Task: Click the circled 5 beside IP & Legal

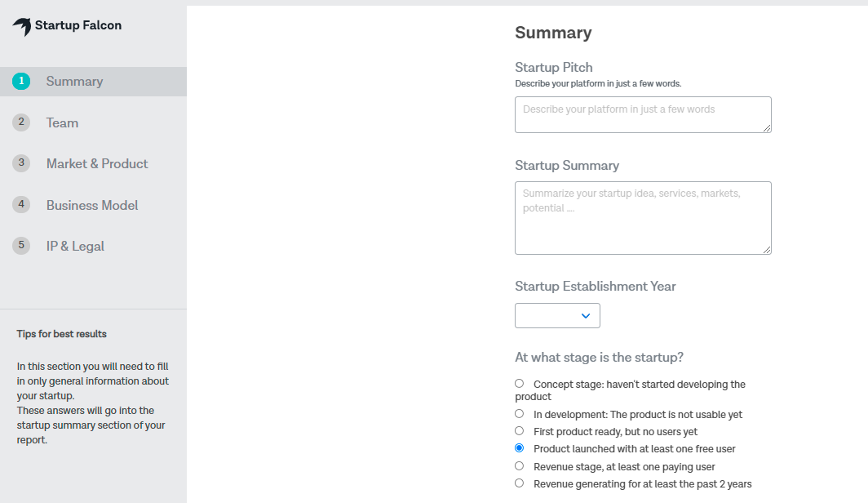Action: (x=21, y=245)
